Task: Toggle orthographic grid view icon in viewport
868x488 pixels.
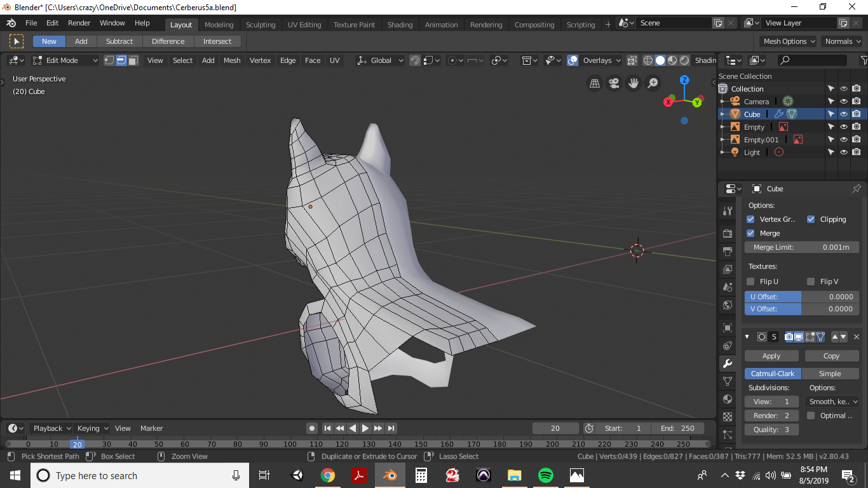Action: point(595,83)
